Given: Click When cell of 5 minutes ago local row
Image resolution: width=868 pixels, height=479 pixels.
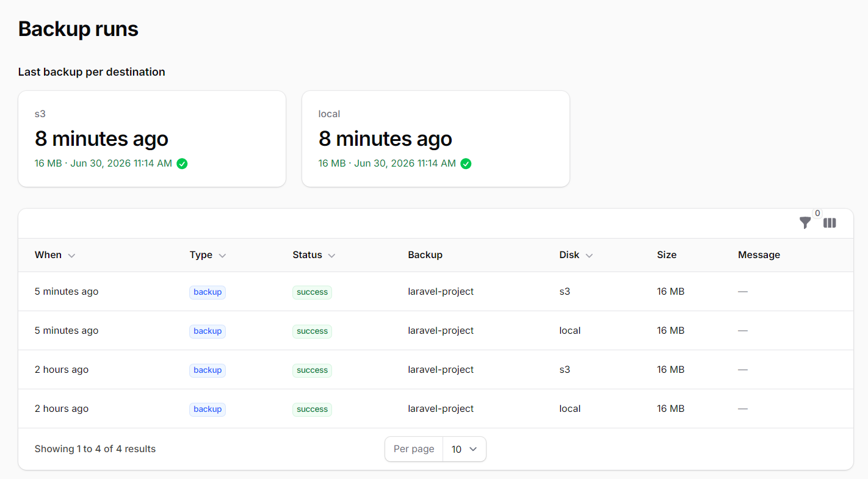Looking at the screenshot, I should click(x=67, y=331).
